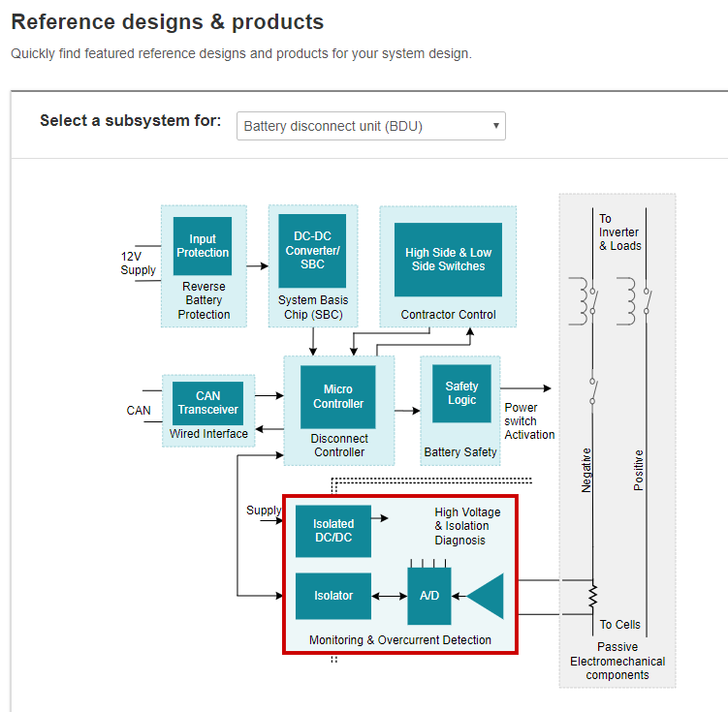Click the Supply label beside Isolated DC/DC
Viewport: 728px width, 712px height.
click(x=264, y=511)
